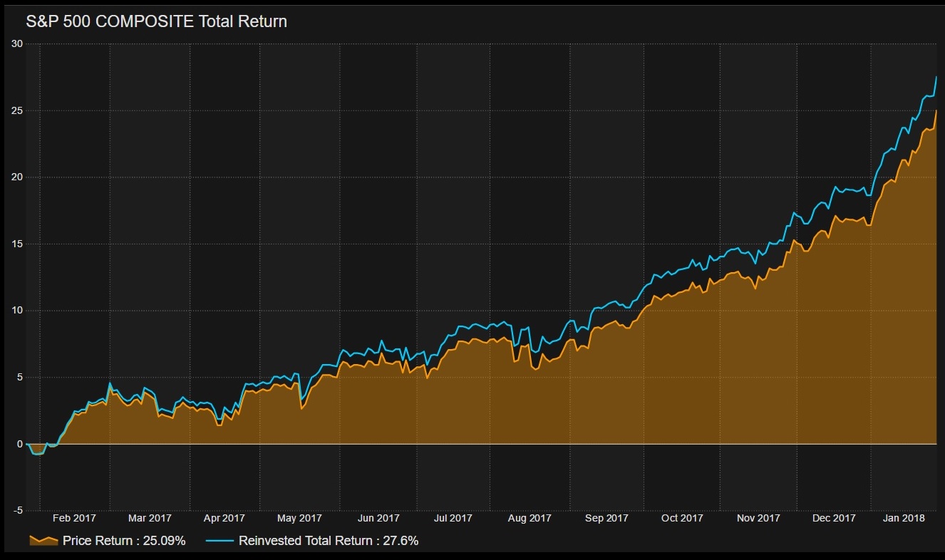Click the 5 y-axis value
This screenshot has width=945, height=560.
[20, 377]
